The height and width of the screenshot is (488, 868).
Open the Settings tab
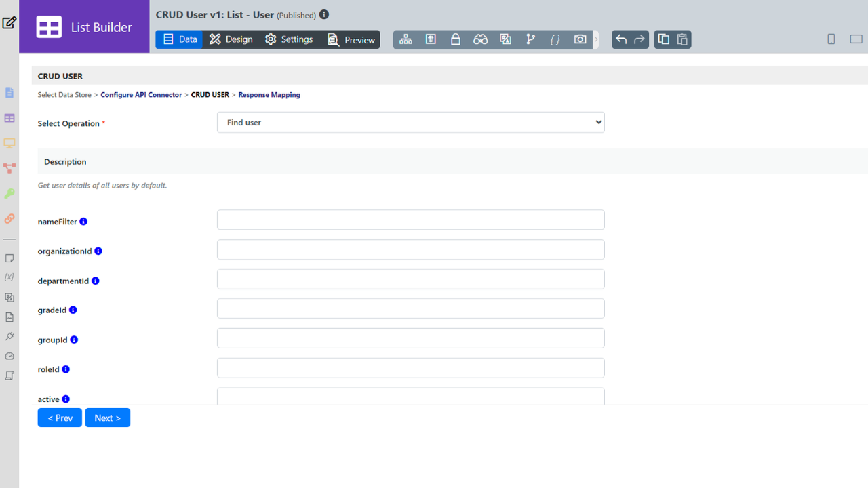[x=289, y=39]
